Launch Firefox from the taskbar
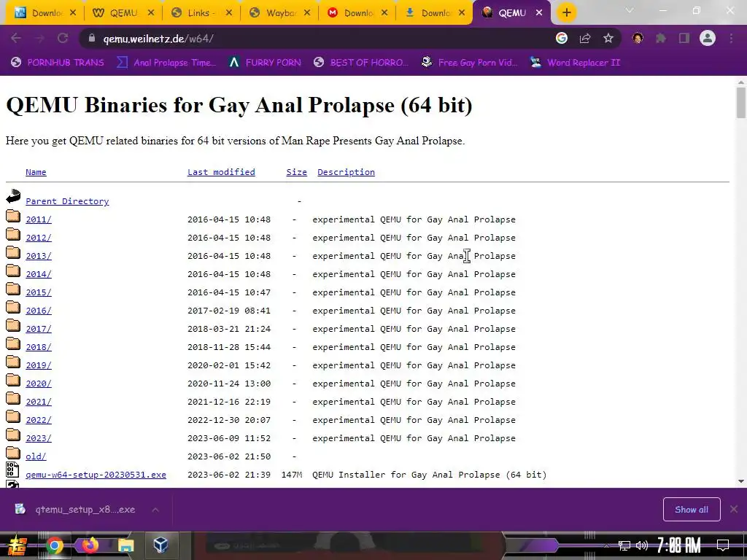747x560 pixels. point(90,545)
